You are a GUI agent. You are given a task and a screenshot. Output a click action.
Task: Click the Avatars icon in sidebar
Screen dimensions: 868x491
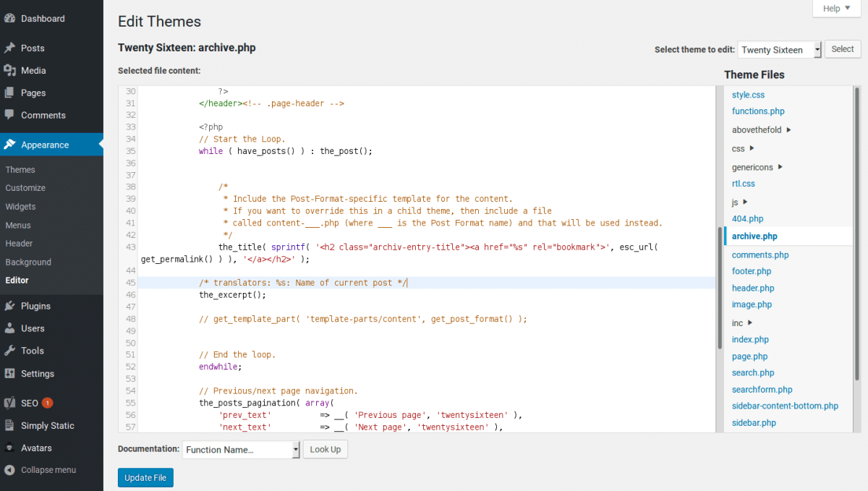(x=10, y=448)
